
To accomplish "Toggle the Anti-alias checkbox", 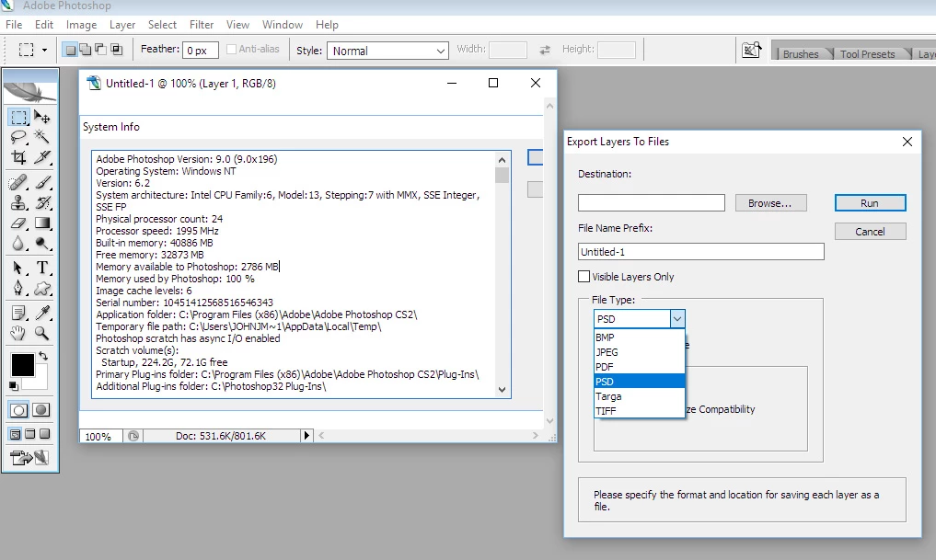I will [232, 49].
